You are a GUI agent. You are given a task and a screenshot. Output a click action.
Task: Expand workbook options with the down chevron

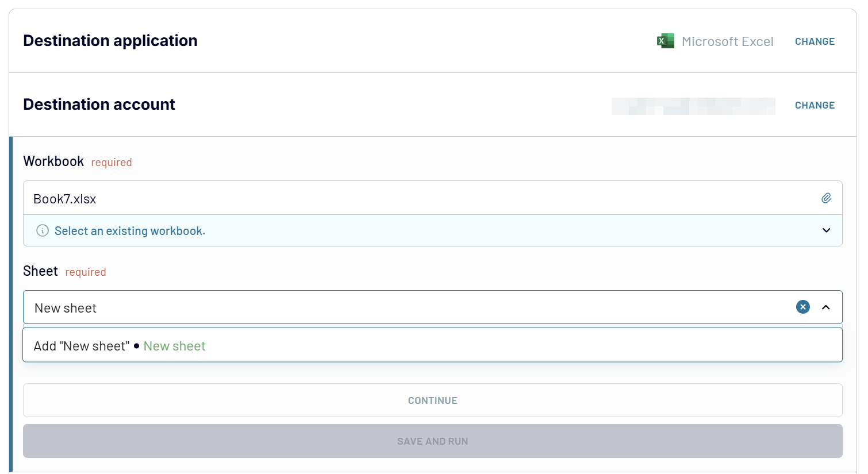pyautogui.click(x=826, y=230)
